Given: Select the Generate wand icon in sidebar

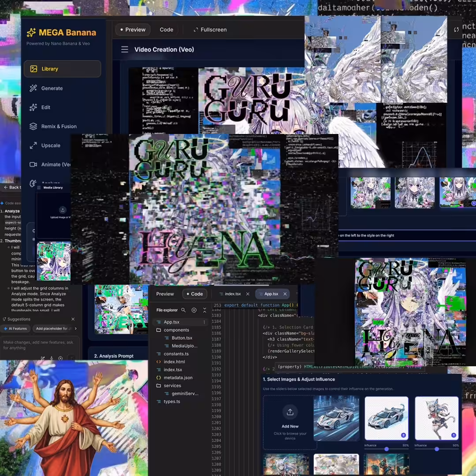Looking at the screenshot, I should pyautogui.click(x=33, y=88).
